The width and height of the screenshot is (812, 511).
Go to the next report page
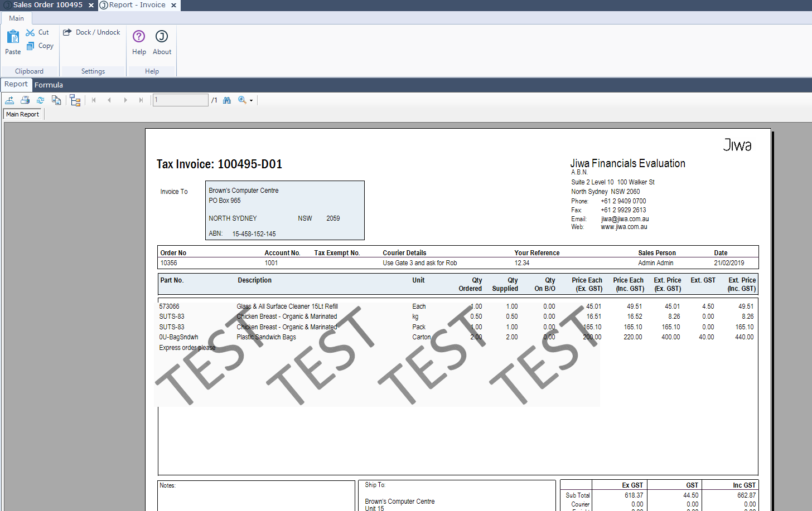(125, 100)
